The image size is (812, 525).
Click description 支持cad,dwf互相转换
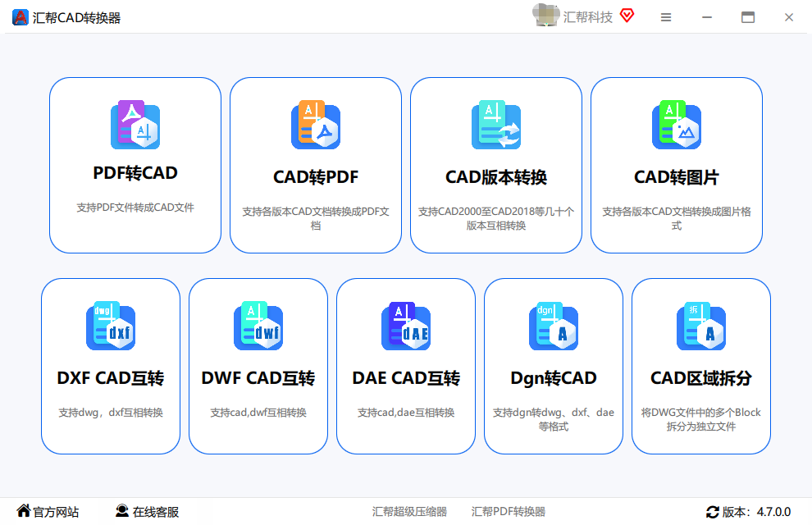(x=258, y=412)
